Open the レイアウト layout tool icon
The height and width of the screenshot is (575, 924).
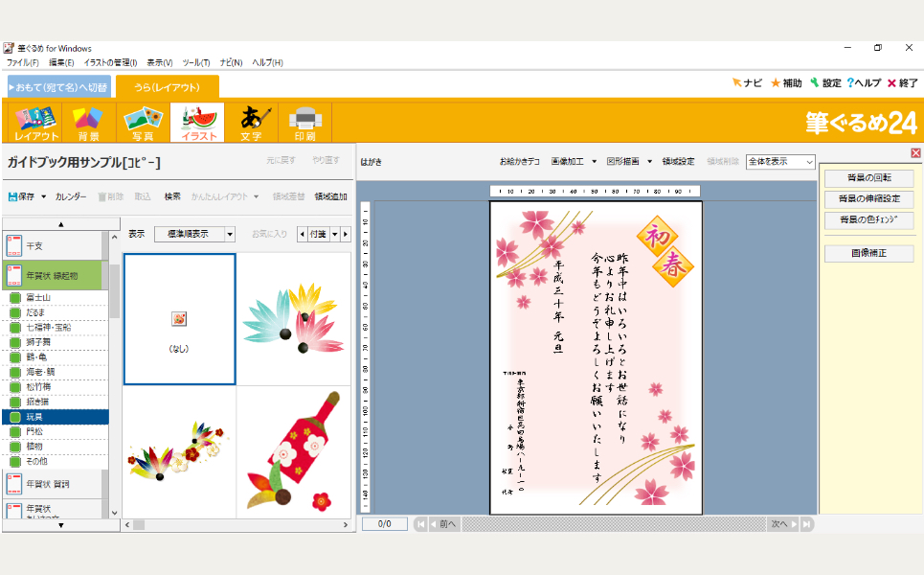click(36, 122)
